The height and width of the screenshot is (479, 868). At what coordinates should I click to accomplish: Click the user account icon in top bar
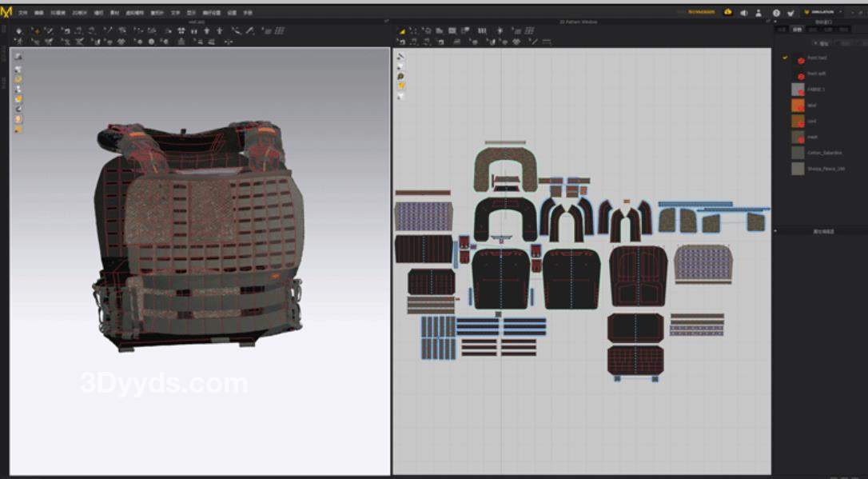[x=759, y=13]
